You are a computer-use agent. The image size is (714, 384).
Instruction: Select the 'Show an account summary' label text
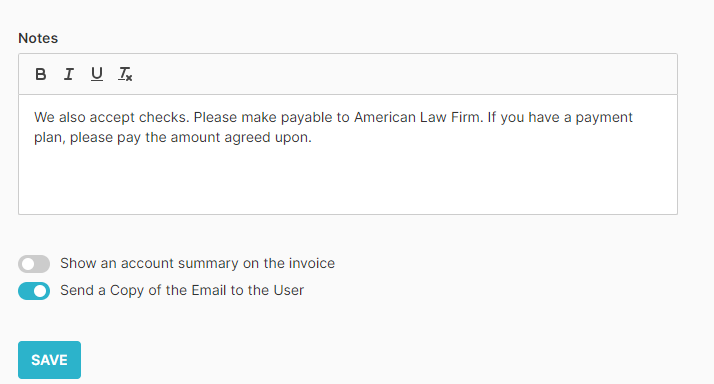[x=197, y=263]
